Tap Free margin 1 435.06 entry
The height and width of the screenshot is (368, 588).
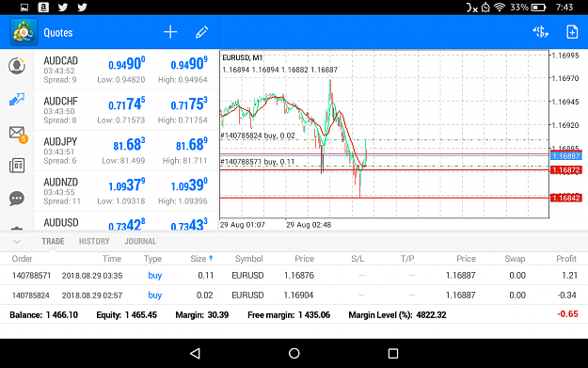[289, 314]
